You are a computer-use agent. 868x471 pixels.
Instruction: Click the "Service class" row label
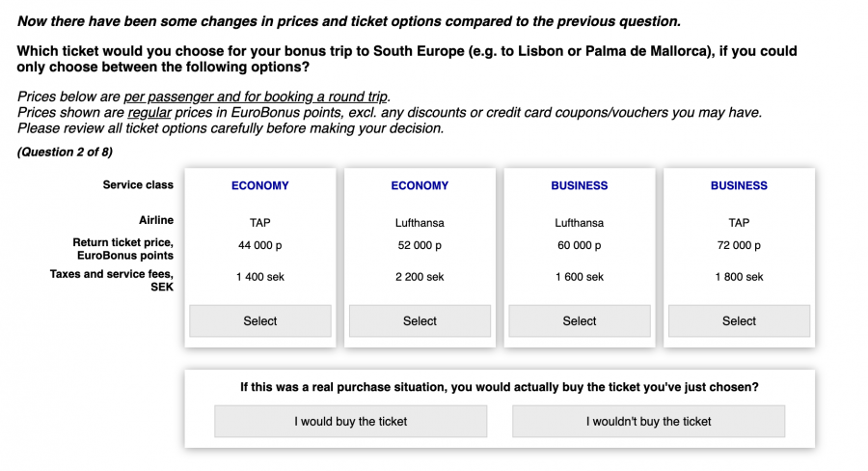pyautogui.click(x=138, y=184)
